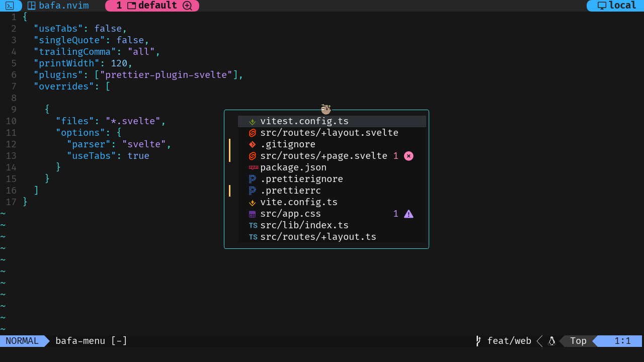Click the git icon beside .gitignore
Image resolution: width=644 pixels, height=362 pixels.
point(252,144)
